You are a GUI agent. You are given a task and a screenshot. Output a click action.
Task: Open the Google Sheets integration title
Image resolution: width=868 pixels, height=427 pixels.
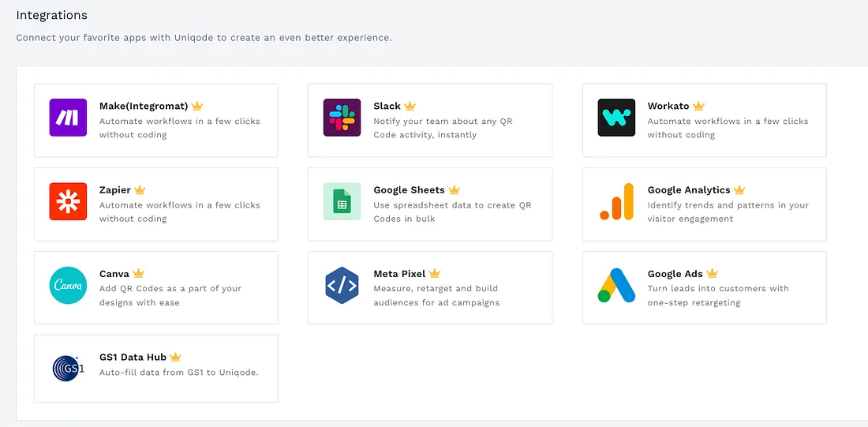pos(409,190)
